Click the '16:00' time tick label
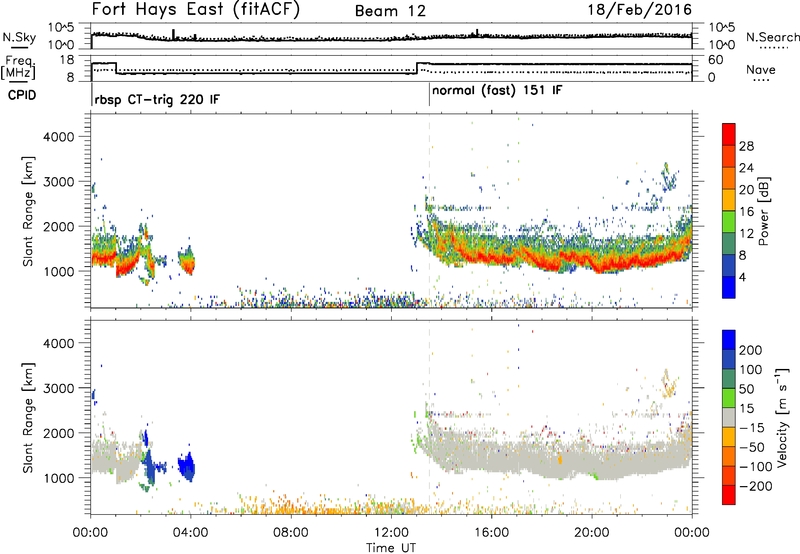 [x=491, y=533]
